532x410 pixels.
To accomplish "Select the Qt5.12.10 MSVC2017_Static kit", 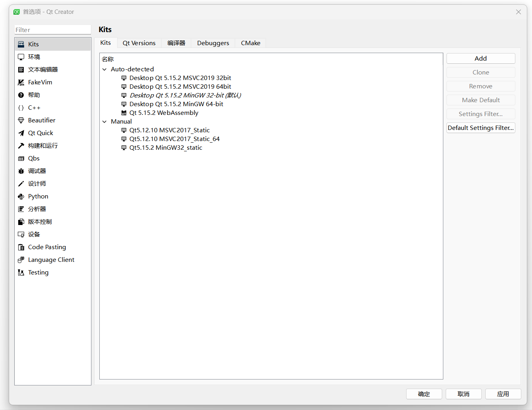I will tap(169, 130).
